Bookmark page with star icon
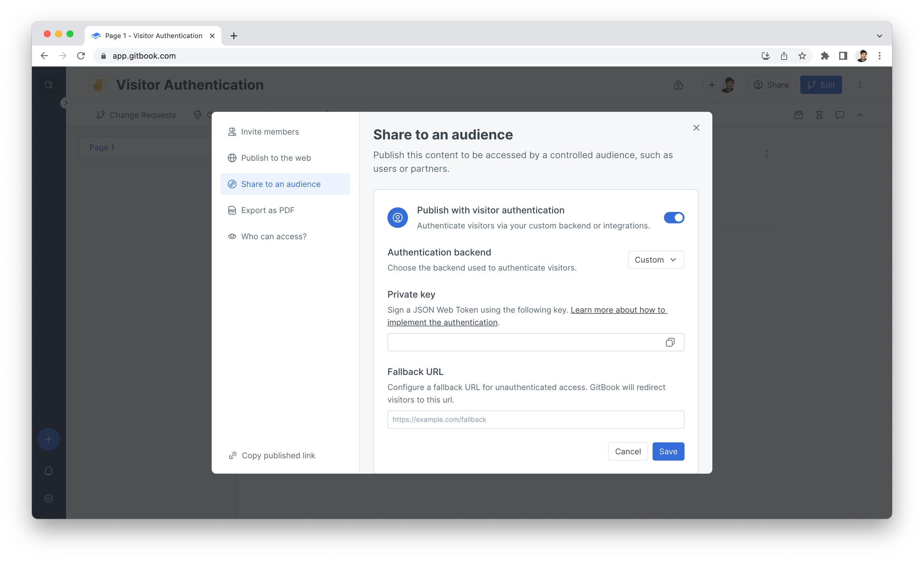The image size is (924, 561). point(802,56)
